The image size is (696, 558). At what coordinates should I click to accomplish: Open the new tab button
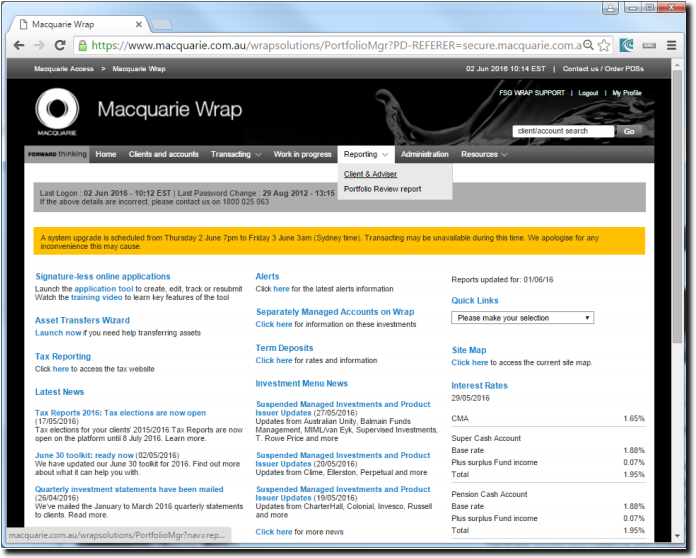click(x=162, y=24)
